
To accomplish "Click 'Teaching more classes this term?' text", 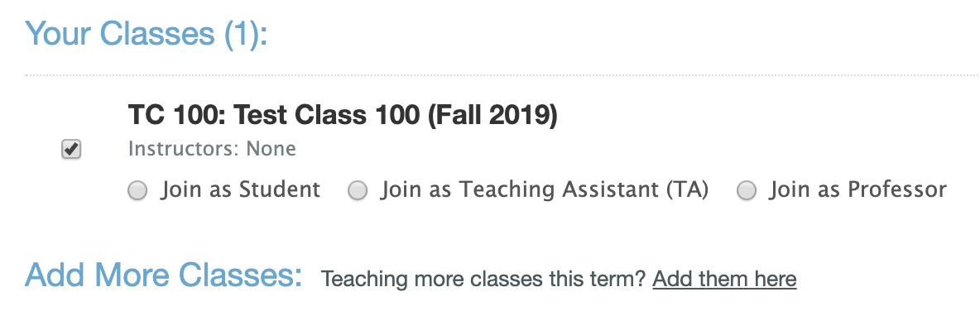I will 483,279.
